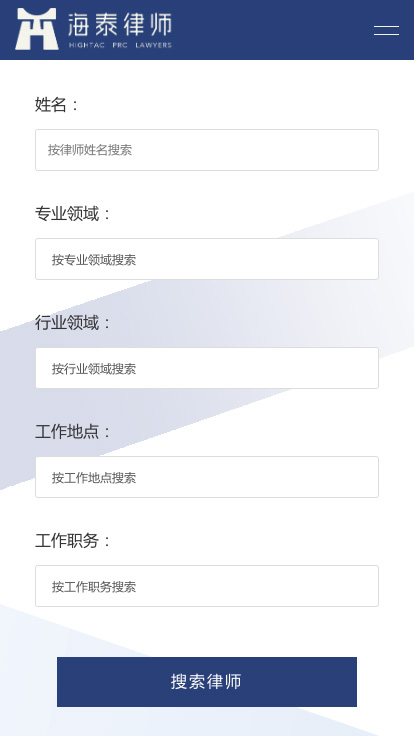This screenshot has height=736, width=414.
Task: Open the 按工作职务搜索 selector
Action: (207, 585)
